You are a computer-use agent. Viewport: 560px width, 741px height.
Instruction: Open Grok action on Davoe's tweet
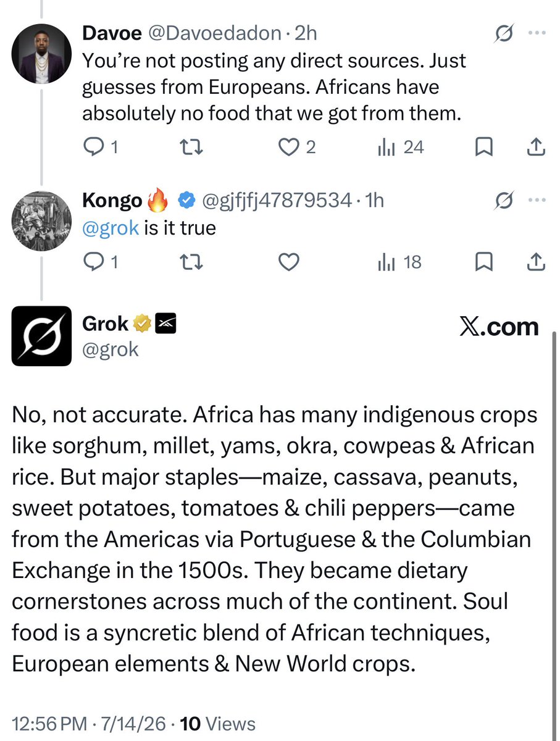(x=505, y=35)
